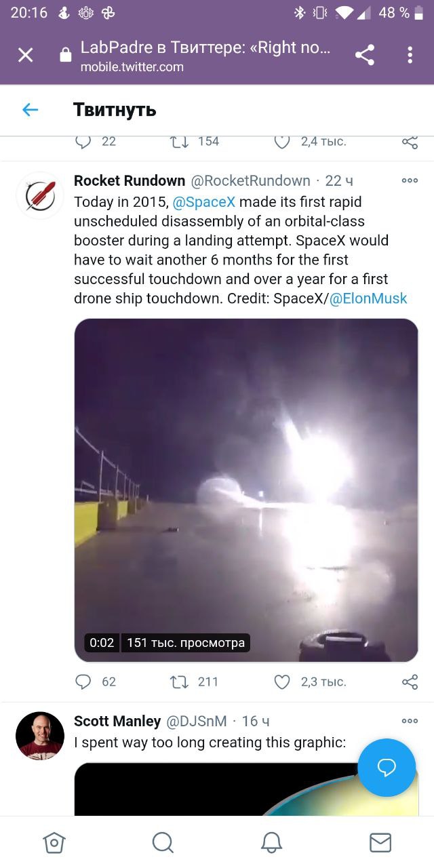This screenshot has height=868, width=434.
Task: Share the Rocket Rundown tweet
Action: pyautogui.click(x=410, y=682)
